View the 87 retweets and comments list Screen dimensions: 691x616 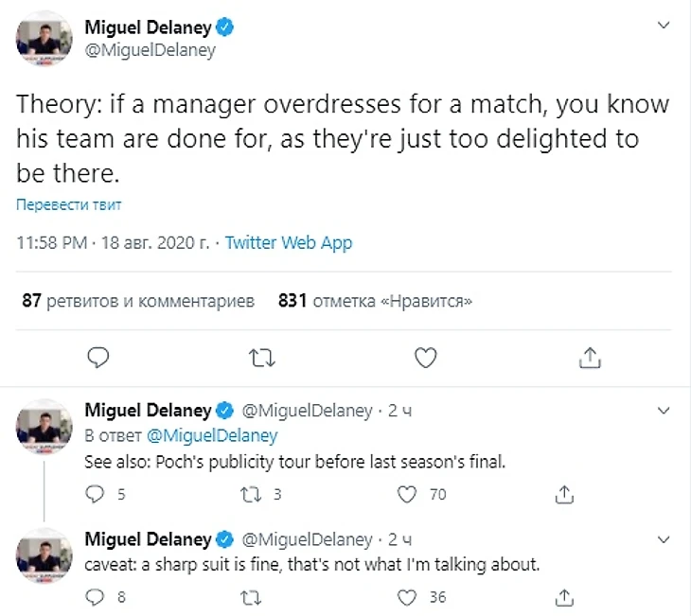click(138, 302)
